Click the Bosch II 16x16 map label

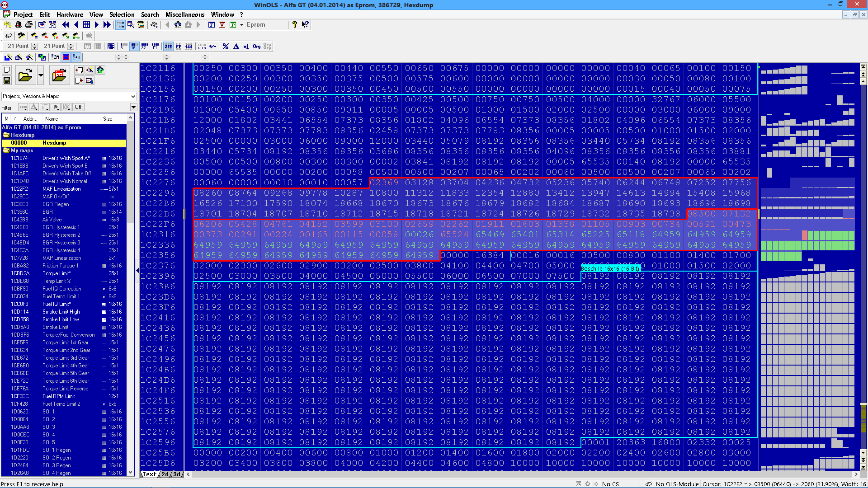click(x=610, y=268)
